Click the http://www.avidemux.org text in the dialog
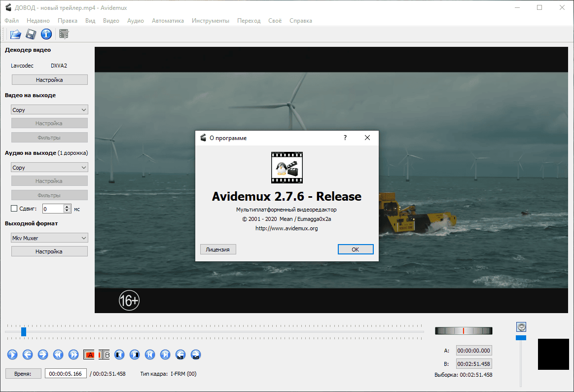 (x=287, y=228)
